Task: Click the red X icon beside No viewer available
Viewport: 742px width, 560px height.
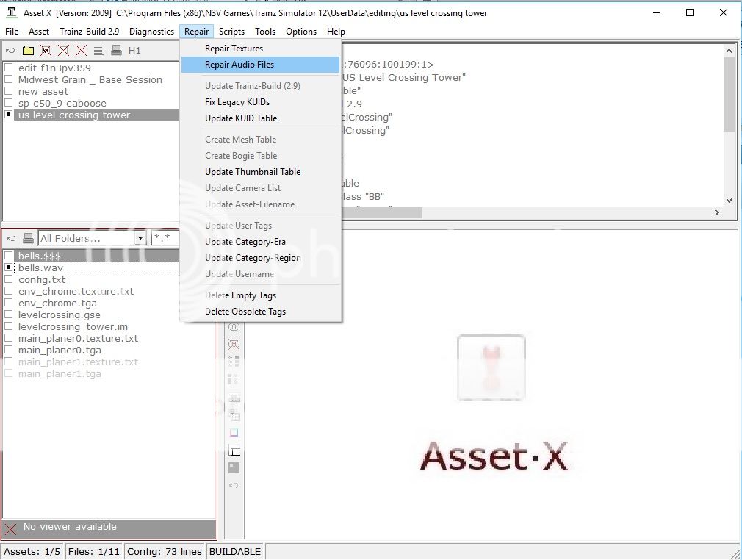Action: (10, 528)
